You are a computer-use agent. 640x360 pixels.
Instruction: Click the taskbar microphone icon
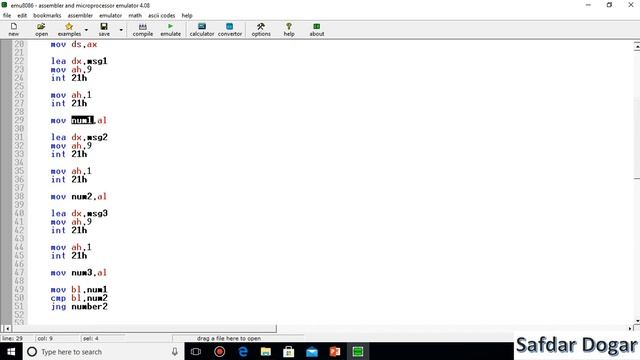(175, 352)
